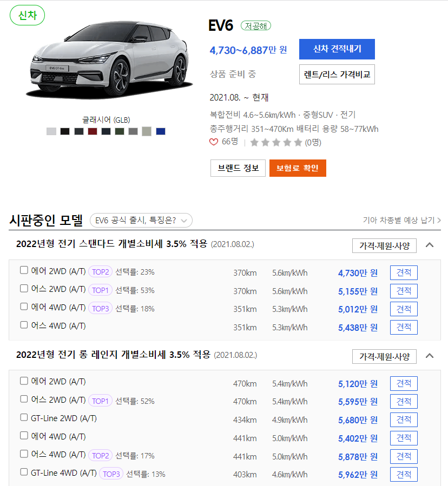Screen dimensions: 448x486
Task: Click TOP2 badge on 에어 2WD standard
Action: (100, 272)
